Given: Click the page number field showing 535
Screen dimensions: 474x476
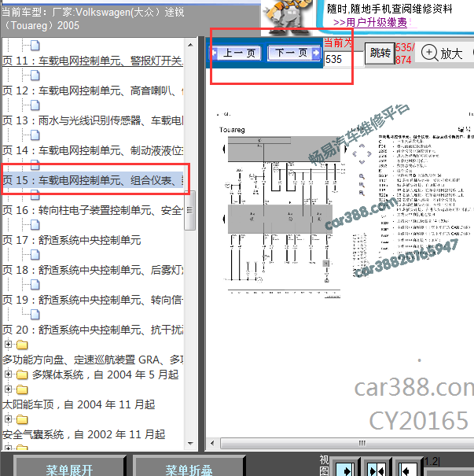Looking at the screenshot, I should (x=343, y=59).
